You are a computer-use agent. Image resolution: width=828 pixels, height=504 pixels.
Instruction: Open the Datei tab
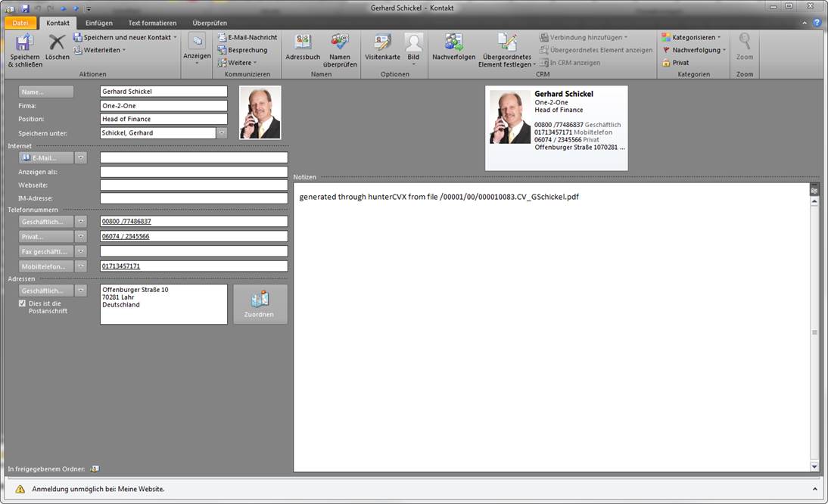point(20,23)
